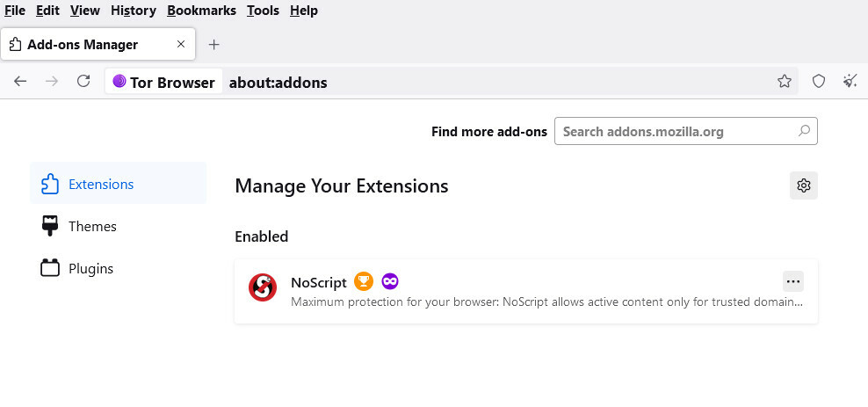Screen dimensions: 868x407
Task: Click the forward navigation arrow
Action: click(x=52, y=82)
